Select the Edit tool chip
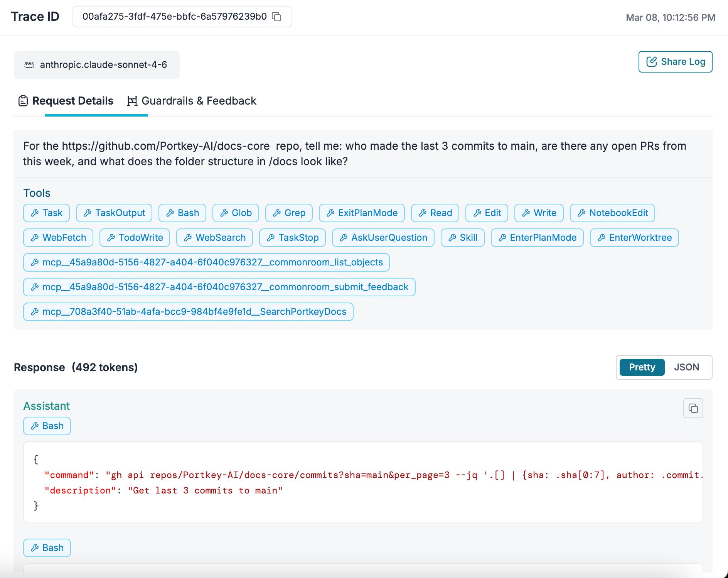The image size is (728, 578). click(487, 213)
